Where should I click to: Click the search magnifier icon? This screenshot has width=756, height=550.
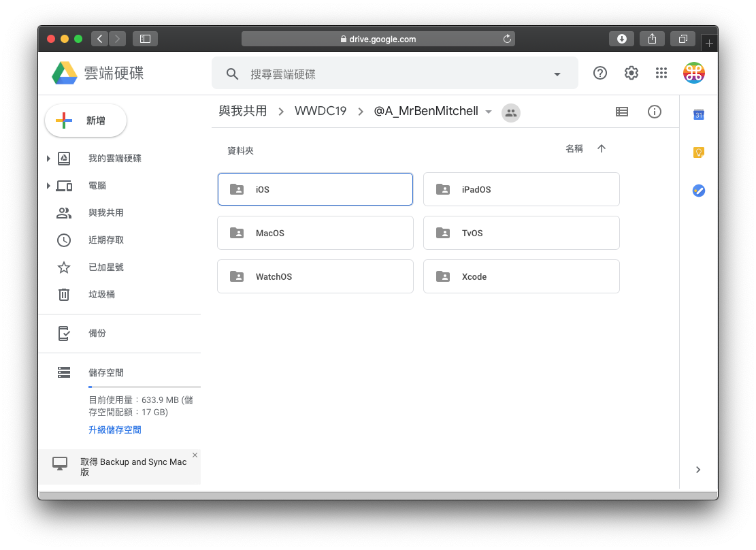tap(232, 74)
